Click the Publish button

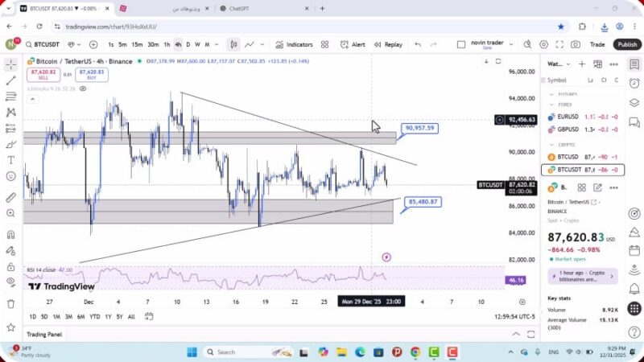coord(626,44)
